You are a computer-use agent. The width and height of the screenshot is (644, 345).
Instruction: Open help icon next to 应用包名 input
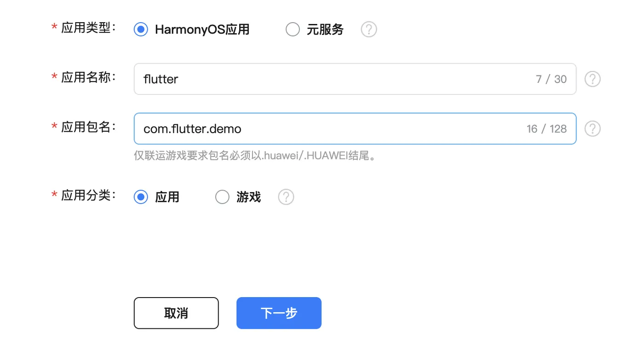pyautogui.click(x=592, y=129)
